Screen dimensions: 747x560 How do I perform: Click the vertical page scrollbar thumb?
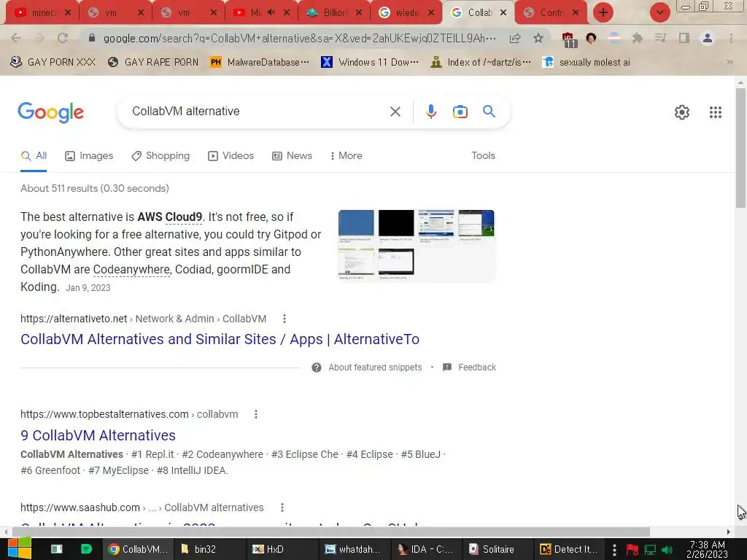740,147
